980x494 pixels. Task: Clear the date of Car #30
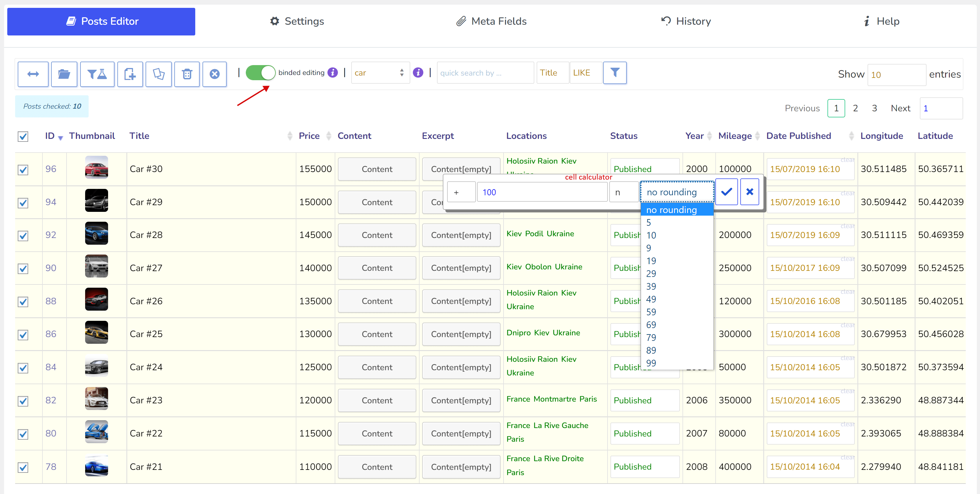pos(847,160)
